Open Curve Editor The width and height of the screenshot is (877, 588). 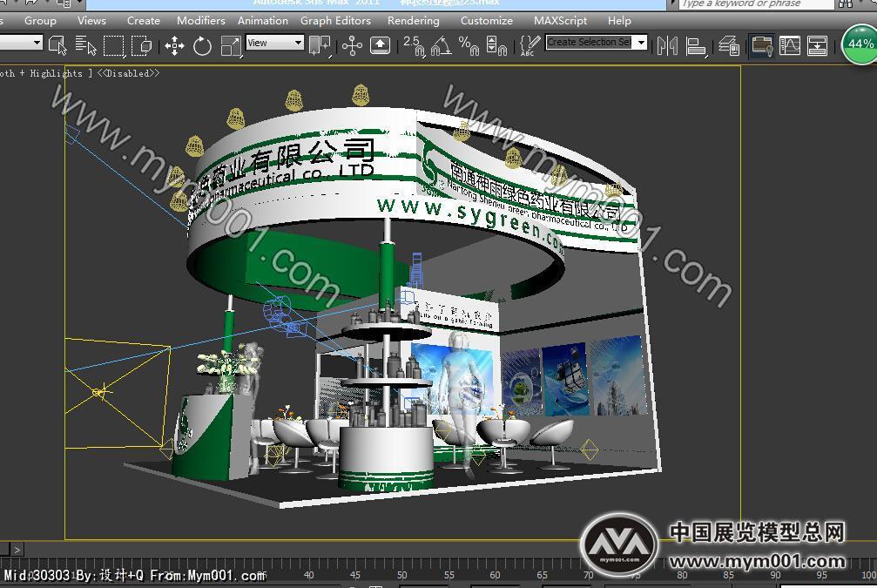pos(790,45)
